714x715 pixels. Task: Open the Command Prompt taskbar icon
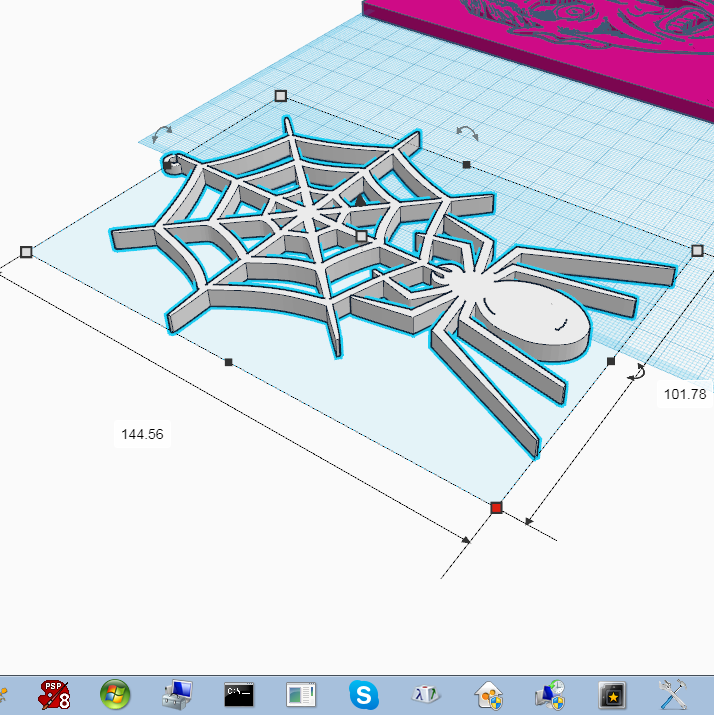(239, 695)
